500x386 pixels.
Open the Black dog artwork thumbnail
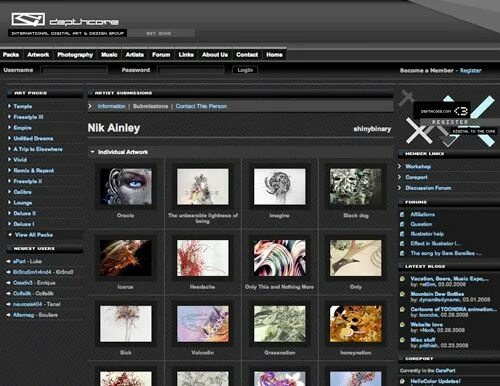356,187
